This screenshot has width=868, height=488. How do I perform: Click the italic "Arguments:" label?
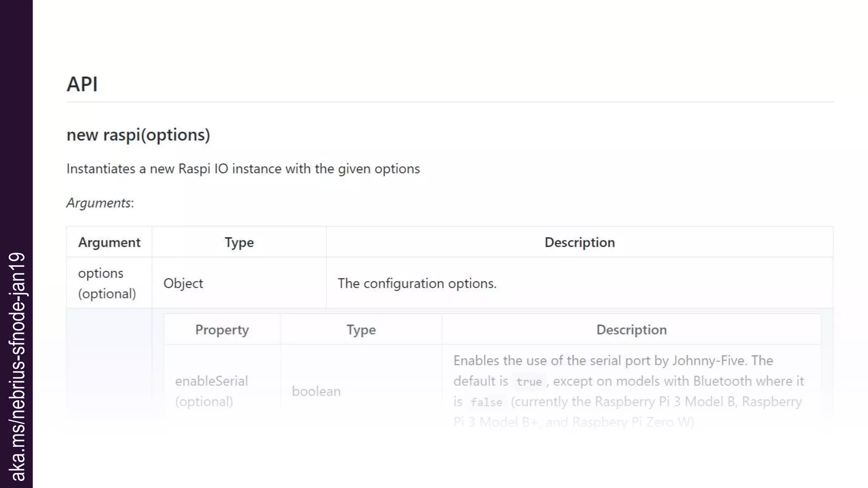(100, 203)
